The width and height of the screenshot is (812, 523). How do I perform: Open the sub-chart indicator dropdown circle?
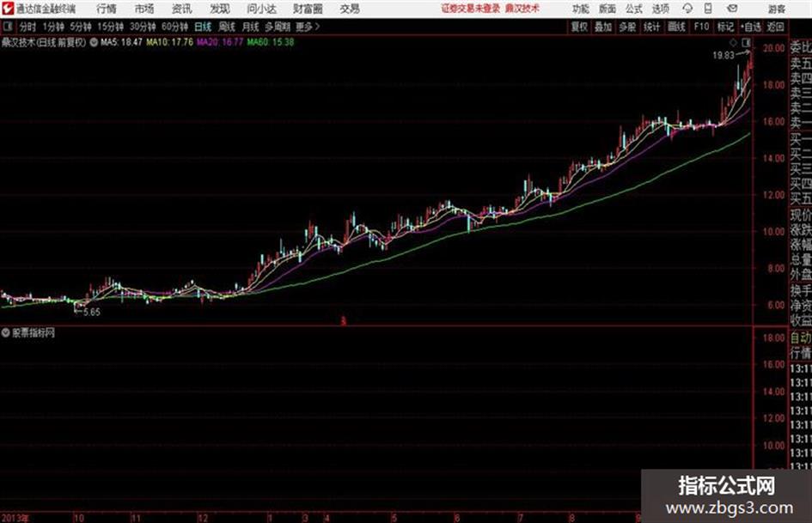click(x=5, y=333)
